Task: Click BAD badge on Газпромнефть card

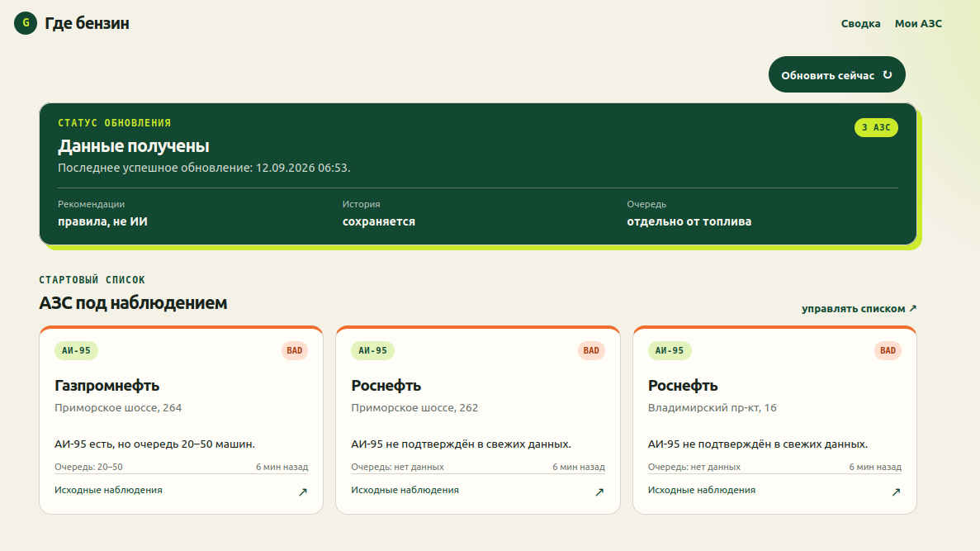Action: [x=295, y=350]
